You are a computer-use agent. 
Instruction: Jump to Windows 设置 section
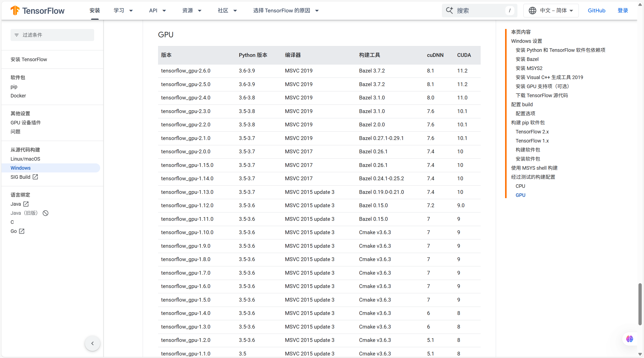526,41
